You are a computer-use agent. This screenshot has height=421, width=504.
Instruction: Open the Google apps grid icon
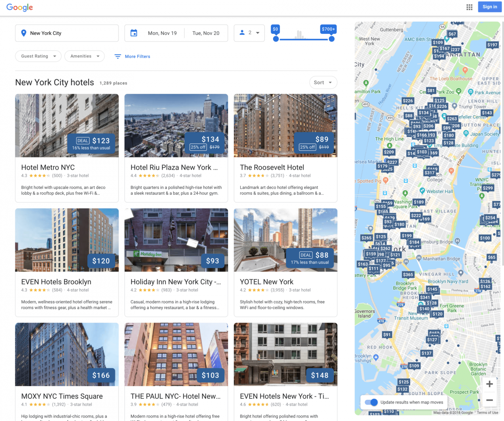pyautogui.click(x=469, y=7)
